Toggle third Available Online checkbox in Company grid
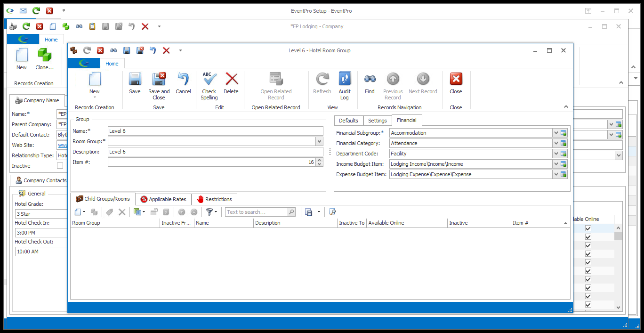644x333 pixels. (588, 245)
